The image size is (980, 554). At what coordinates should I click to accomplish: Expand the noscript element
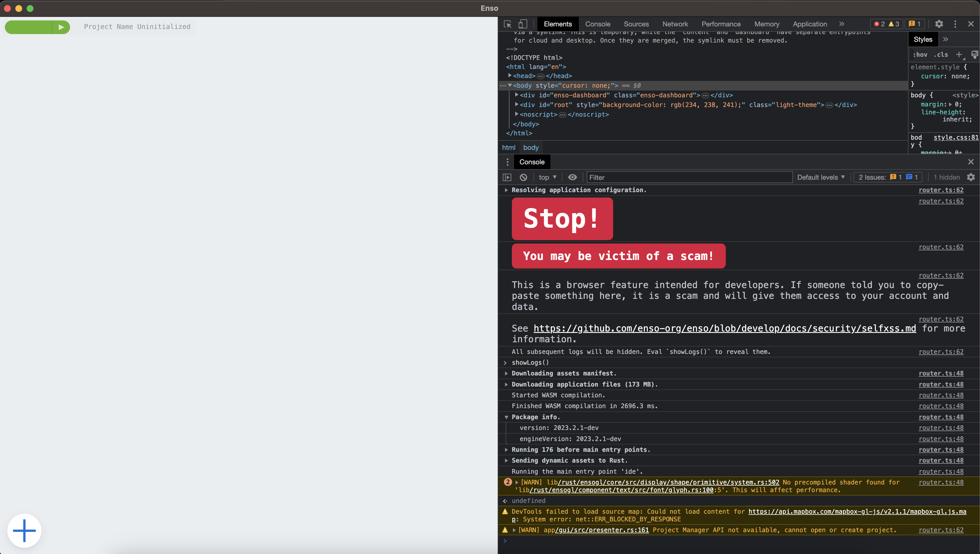coord(516,114)
